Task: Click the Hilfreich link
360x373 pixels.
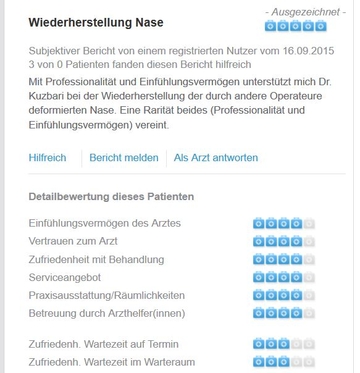Action: pos(47,158)
